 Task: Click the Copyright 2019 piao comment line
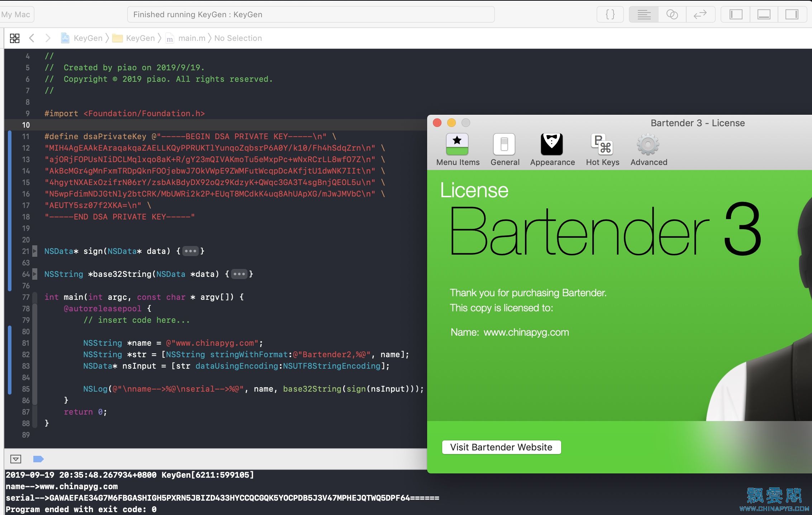point(158,79)
